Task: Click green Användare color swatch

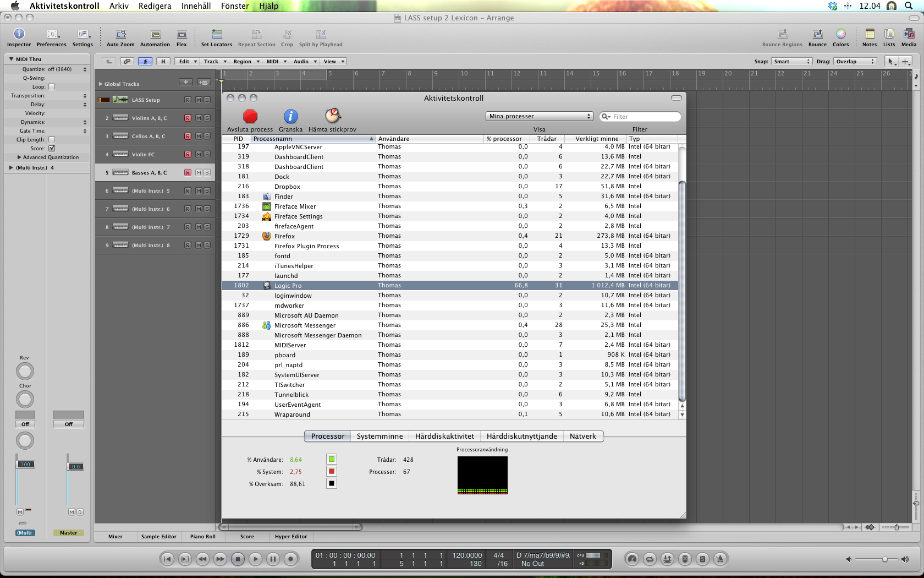Action: [331, 459]
